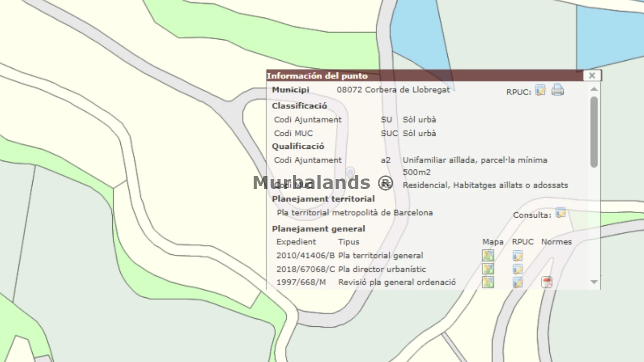Show map for Revisió pla general ordenació
This screenshot has height=362, width=644.
[488, 282]
